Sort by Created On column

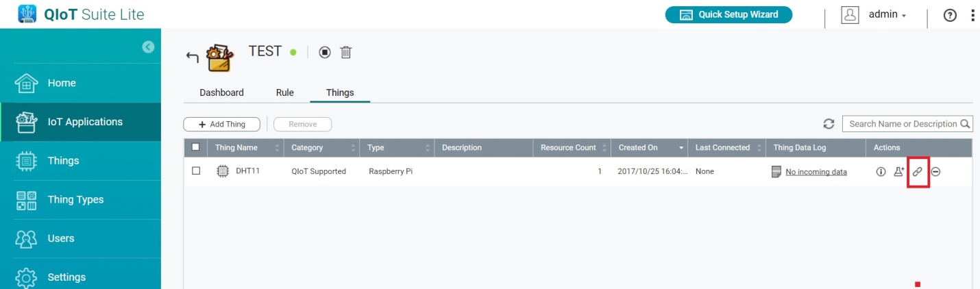click(644, 147)
